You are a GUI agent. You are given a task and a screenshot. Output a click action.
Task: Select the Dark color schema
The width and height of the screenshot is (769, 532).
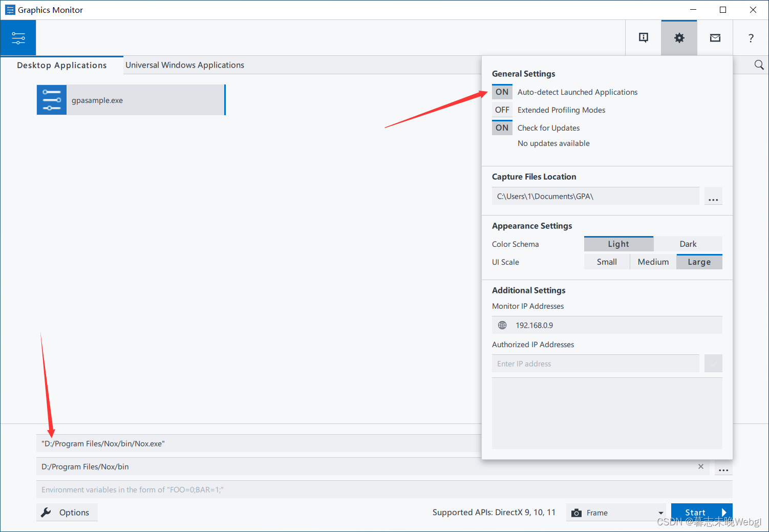[688, 244]
